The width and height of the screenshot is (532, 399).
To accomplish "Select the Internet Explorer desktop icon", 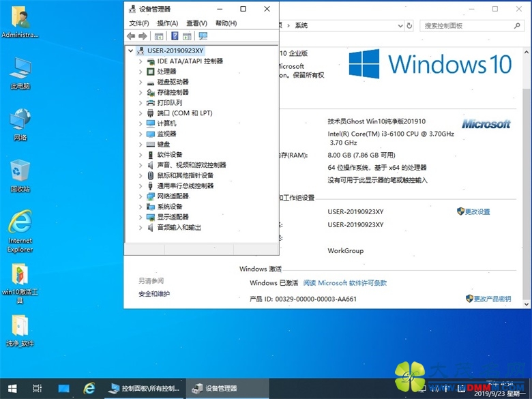I will [x=20, y=231].
